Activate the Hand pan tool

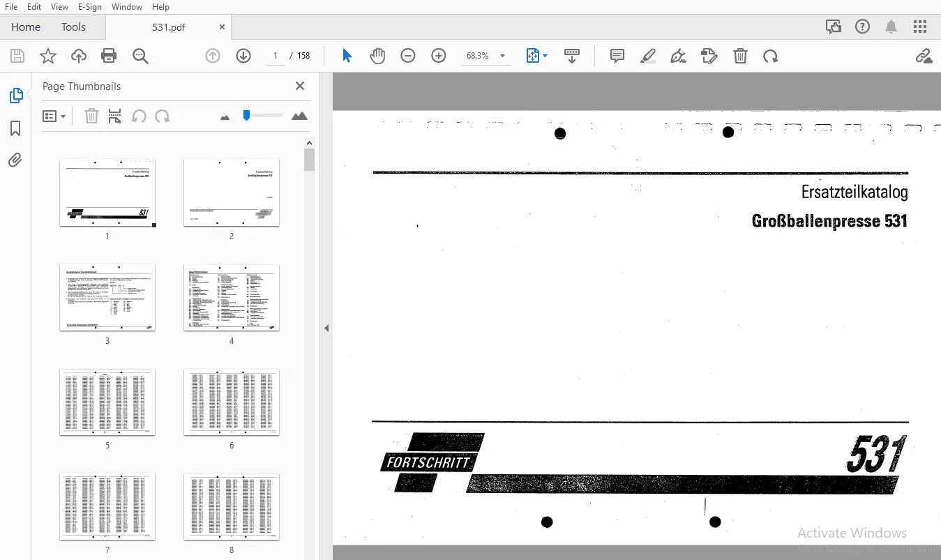coord(377,56)
